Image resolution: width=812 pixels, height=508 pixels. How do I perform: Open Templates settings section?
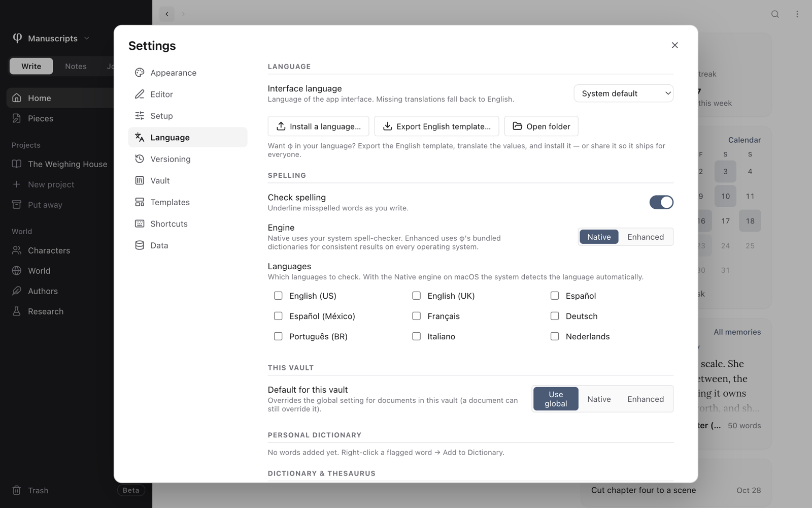[188, 202]
